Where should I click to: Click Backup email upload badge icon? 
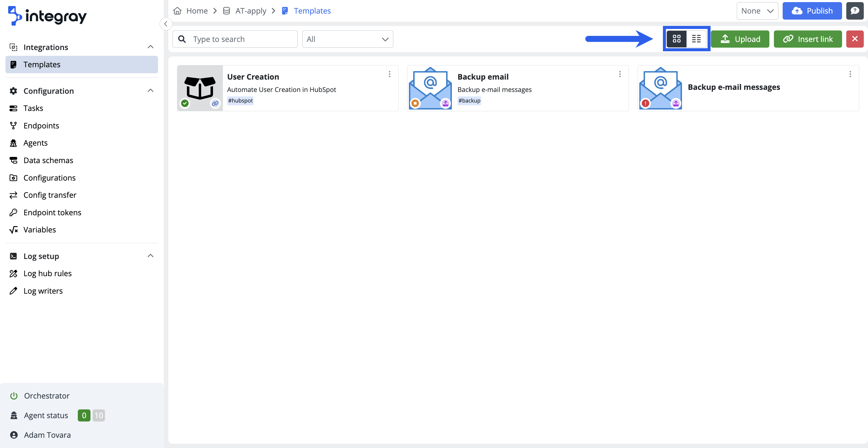click(x=445, y=103)
